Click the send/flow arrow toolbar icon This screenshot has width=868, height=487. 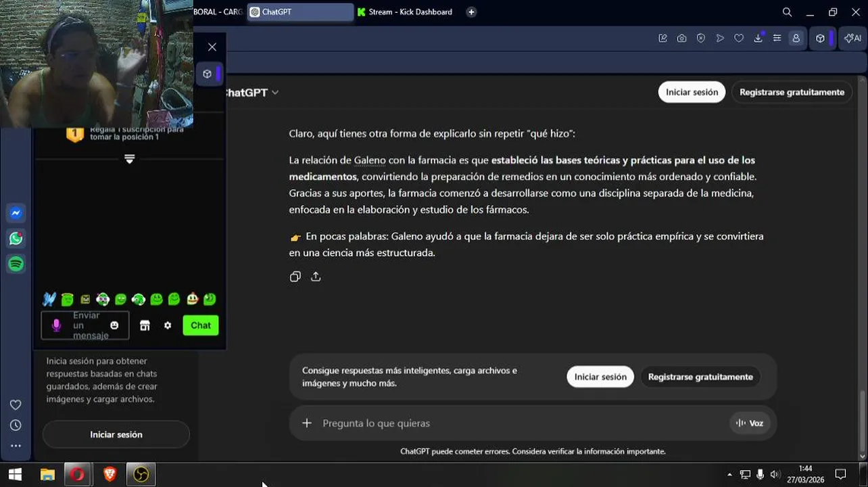[x=720, y=39]
